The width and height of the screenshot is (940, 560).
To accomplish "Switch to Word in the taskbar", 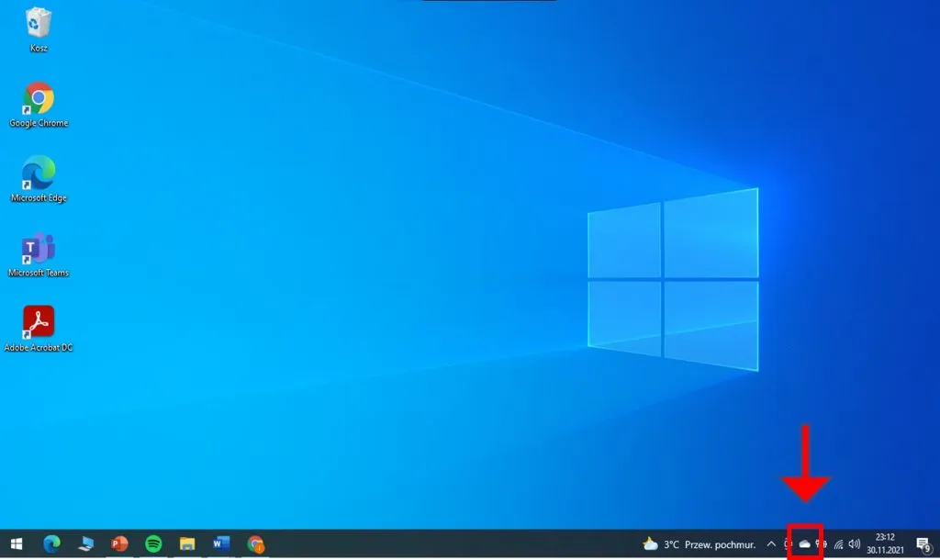I will tap(221, 543).
